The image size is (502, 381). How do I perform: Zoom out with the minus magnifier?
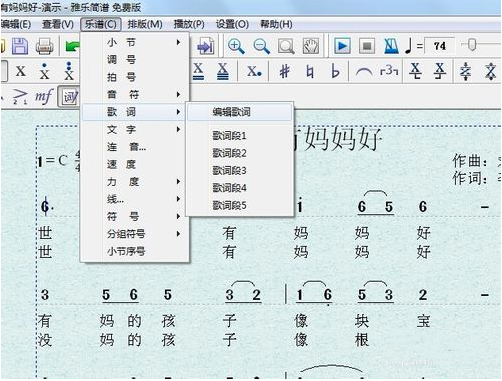pos(261,46)
